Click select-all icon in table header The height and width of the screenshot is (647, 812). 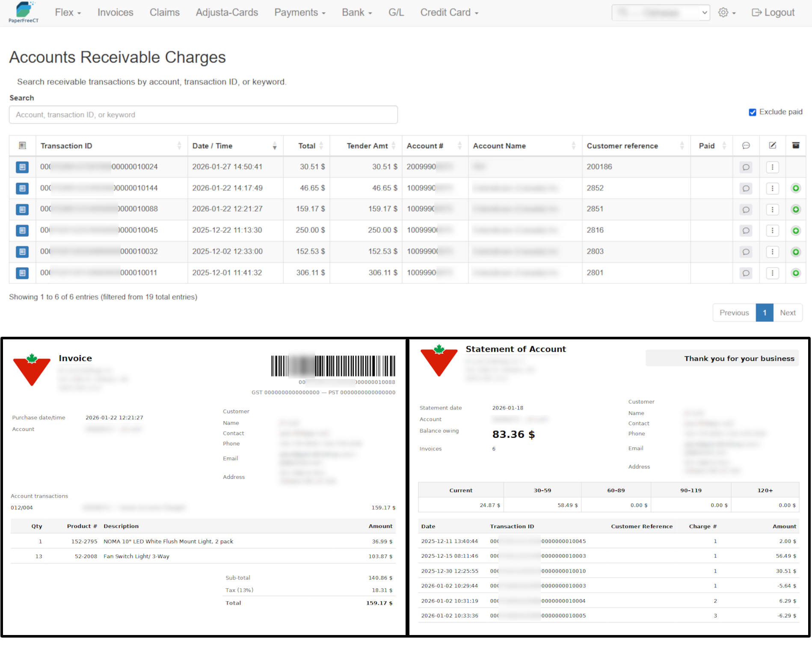click(22, 146)
